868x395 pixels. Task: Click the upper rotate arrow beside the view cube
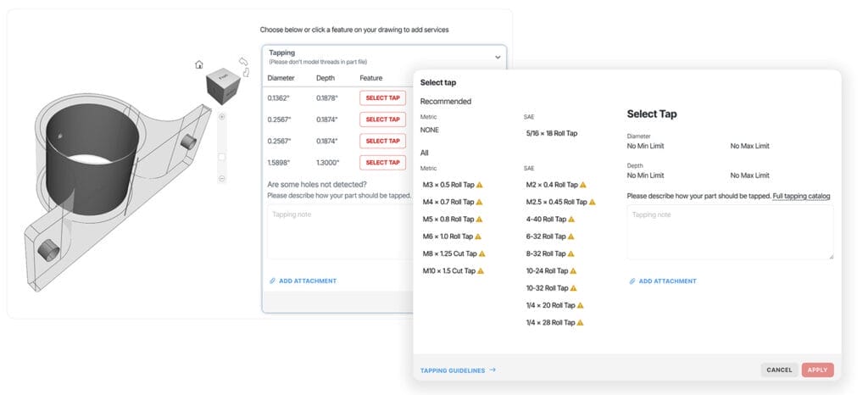[x=243, y=63]
